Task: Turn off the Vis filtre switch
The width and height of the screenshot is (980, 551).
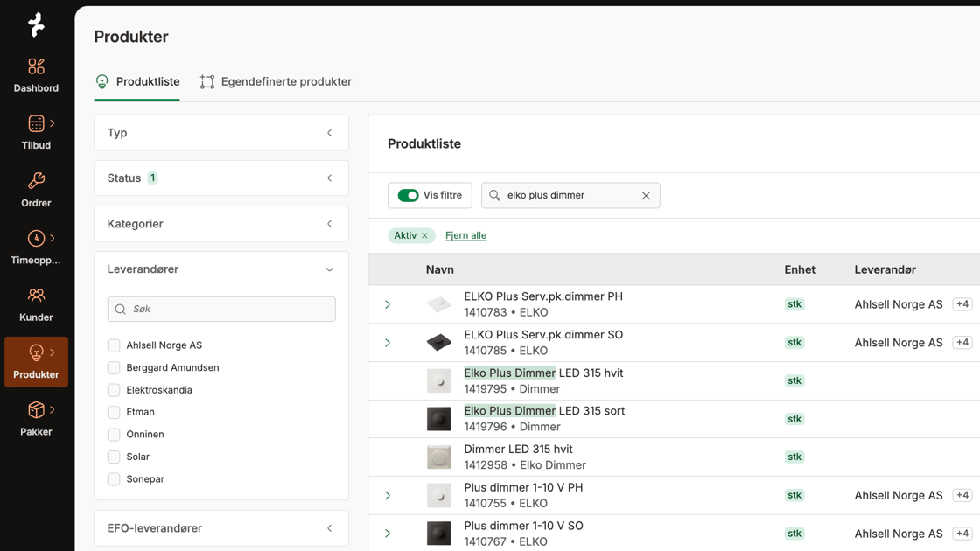Action: pos(408,196)
